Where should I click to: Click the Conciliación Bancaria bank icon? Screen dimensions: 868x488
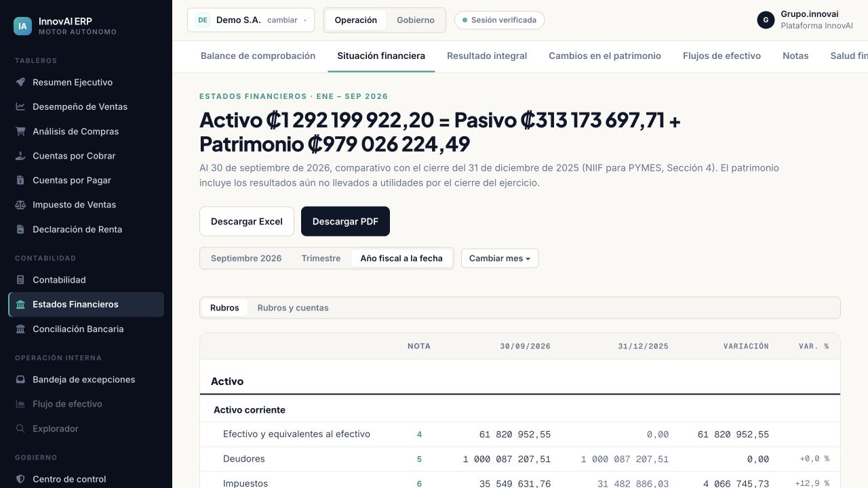(20, 329)
